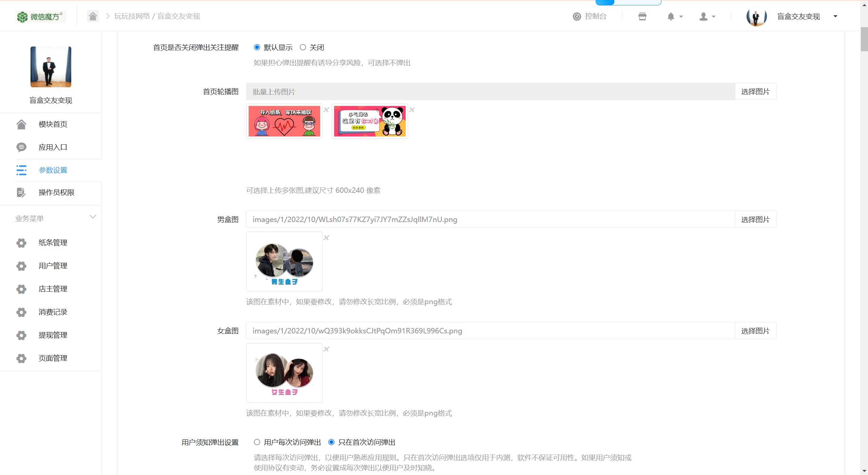Click the page vertical scrollbar thumb
This screenshot has height=475, width=868.
864,39
